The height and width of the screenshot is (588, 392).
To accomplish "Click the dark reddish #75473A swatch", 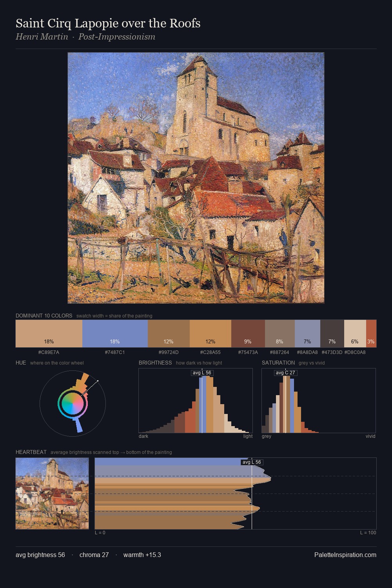I will (x=248, y=334).
